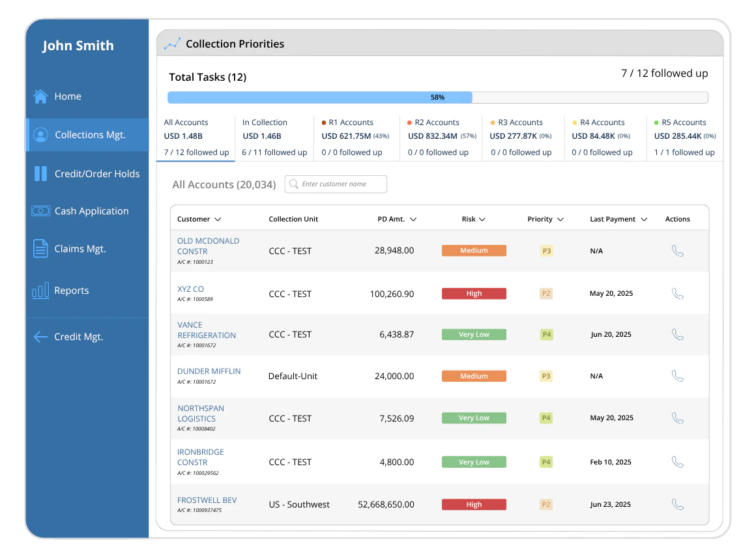This screenshot has width=756, height=557.
Task: Click the back arrow for Credit Mgt.
Action: pos(40,337)
